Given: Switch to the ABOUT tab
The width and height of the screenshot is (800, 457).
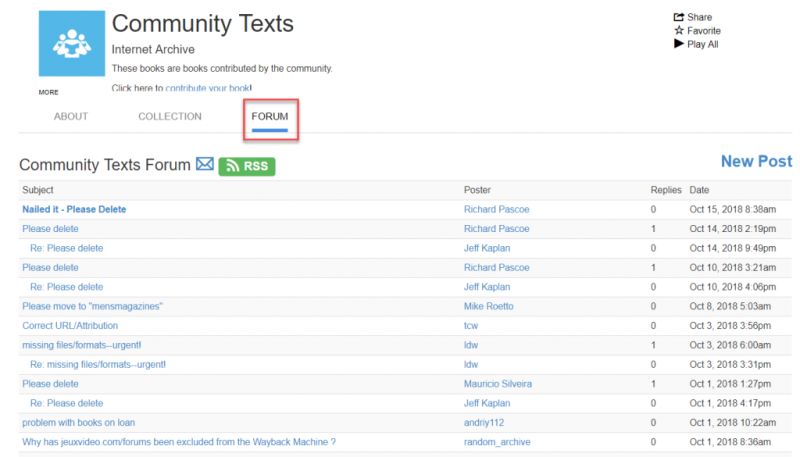Looking at the screenshot, I should [71, 116].
